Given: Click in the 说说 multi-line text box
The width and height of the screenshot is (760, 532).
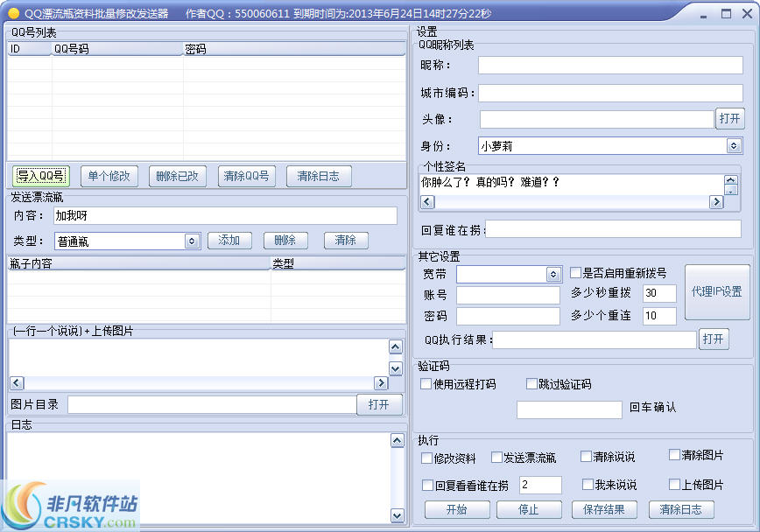Looking at the screenshot, I should (198, 358).
